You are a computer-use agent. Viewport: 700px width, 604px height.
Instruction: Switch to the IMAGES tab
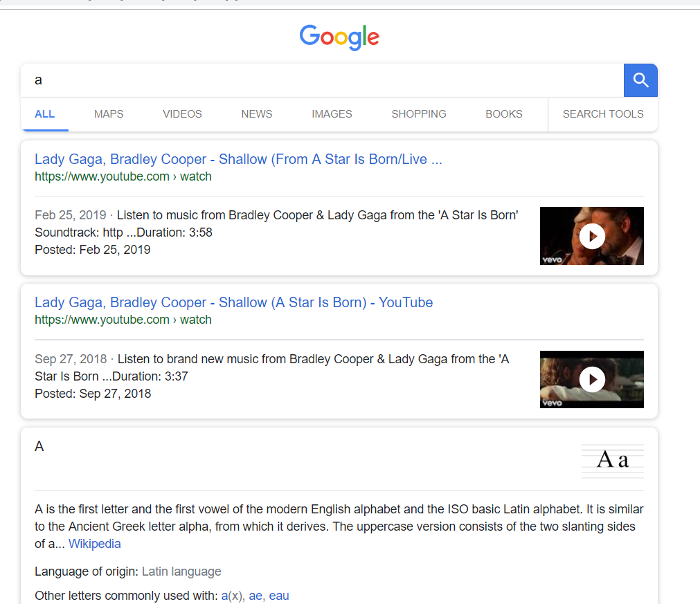pos(332,114)
